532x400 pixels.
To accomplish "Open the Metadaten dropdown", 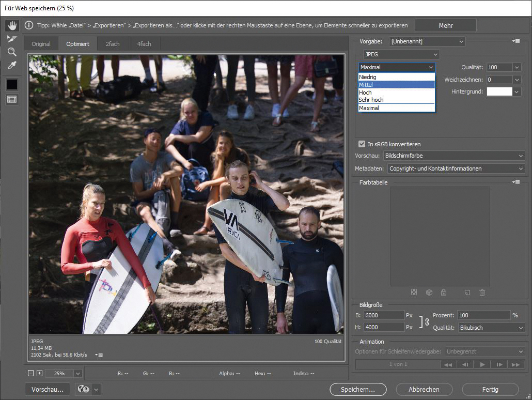I will [x=456, y=168].
